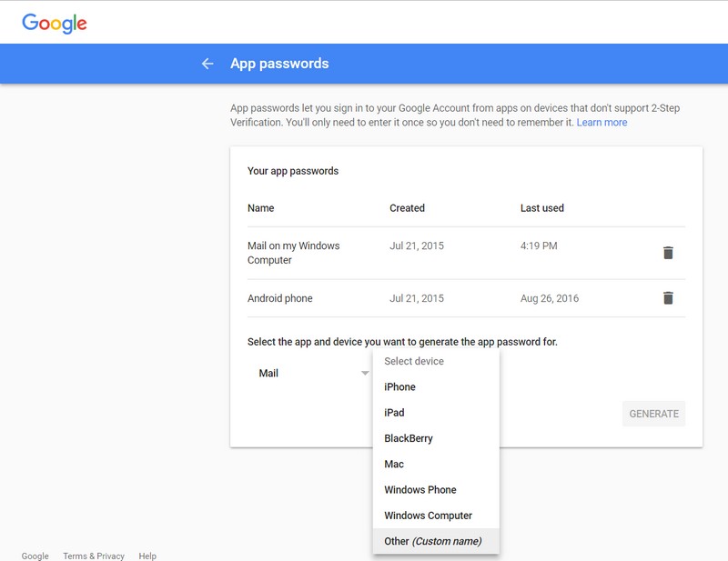The width and height of the screenshot is (728, 561).
Task: Choose iPad from the device list
Action: pyautogui.click(x=436, y=413)
